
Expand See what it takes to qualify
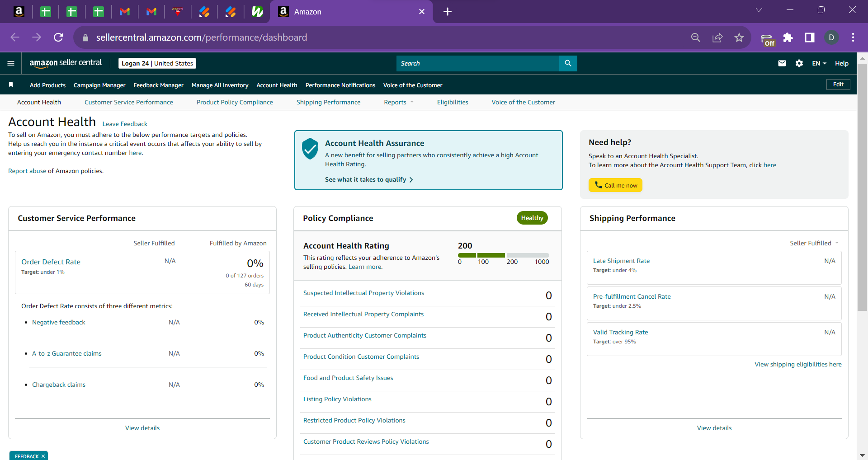tap(369, 179)
